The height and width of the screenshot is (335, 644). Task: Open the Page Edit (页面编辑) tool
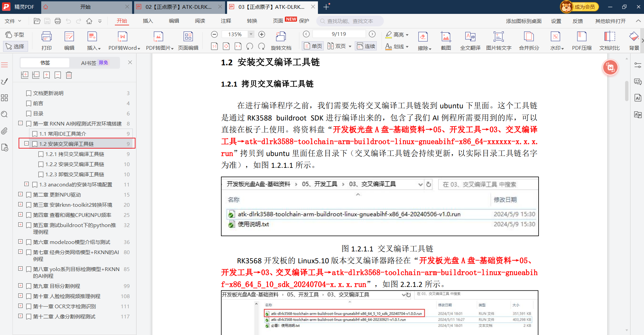(x=188, y=41)
